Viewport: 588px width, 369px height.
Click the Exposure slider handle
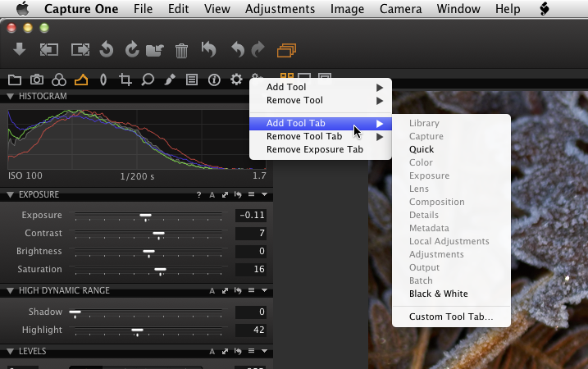coord(145,216)
